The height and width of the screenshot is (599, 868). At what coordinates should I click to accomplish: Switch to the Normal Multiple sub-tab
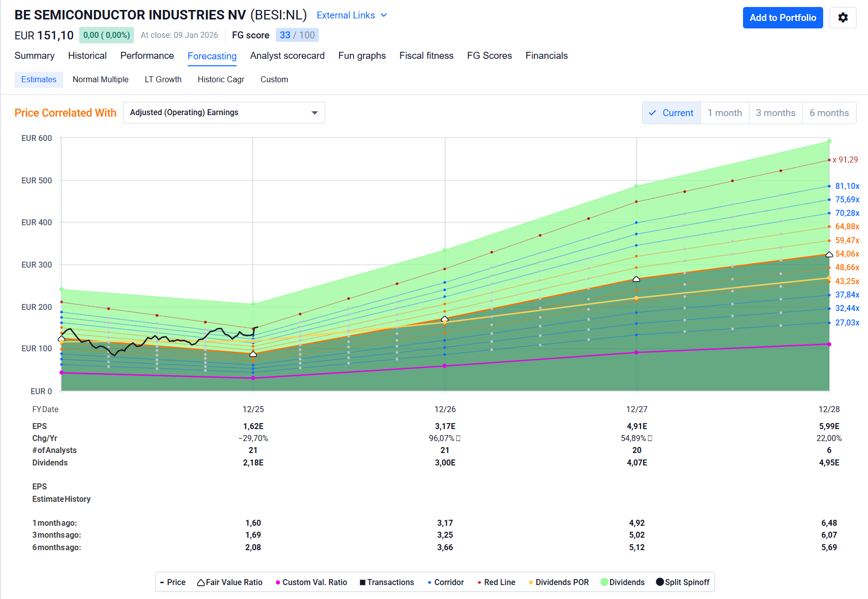[x=101, y=80]
